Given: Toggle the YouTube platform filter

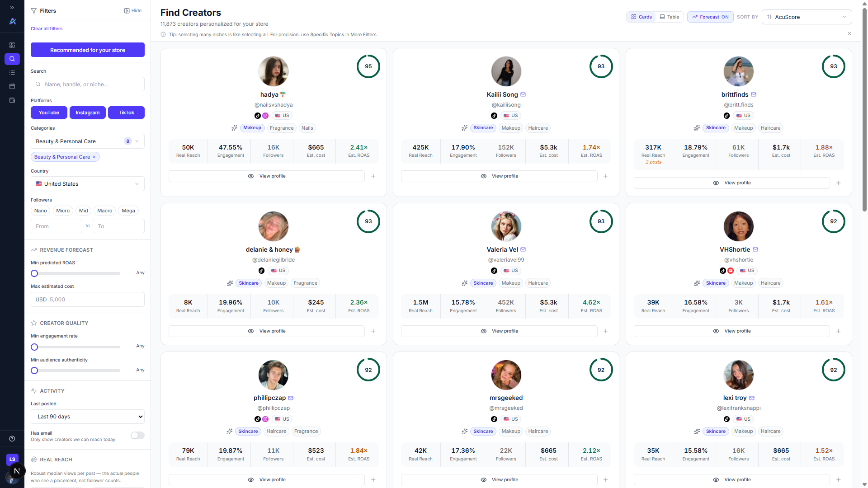Looking at the screenshot, I should tap(49, 113).
